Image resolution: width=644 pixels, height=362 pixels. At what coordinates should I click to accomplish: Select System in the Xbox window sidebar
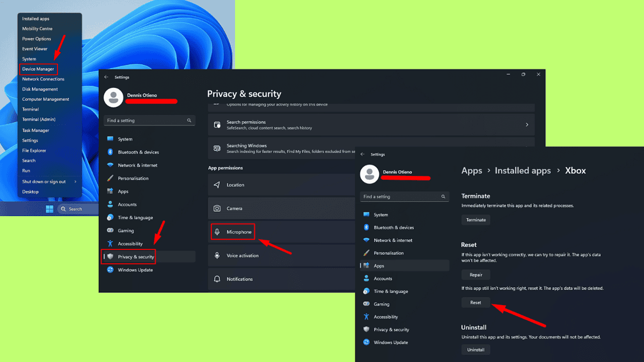(405, 215)
